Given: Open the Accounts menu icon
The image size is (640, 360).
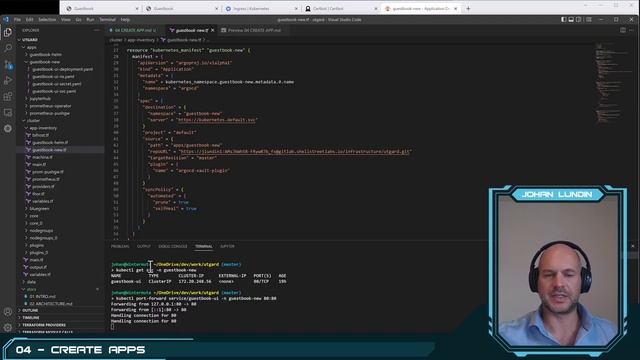Looking at the screenshot, I should click(8, 312).
